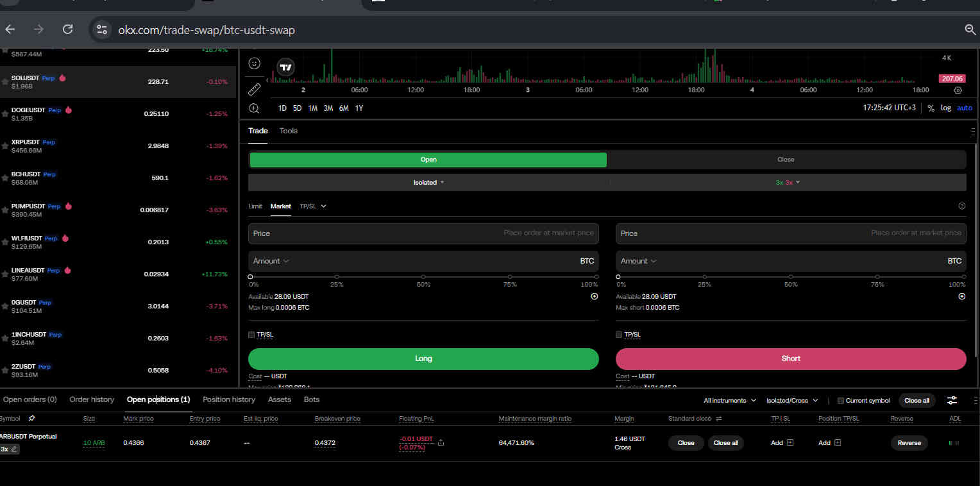This screenshot has width=980, height=486.
Task: Set short amount slider to 75%
Action: [x=877, y=277]
